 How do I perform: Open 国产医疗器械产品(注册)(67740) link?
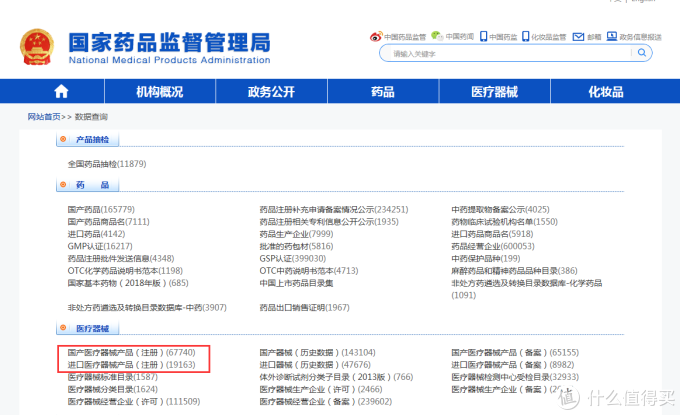(x=132, y=353)
